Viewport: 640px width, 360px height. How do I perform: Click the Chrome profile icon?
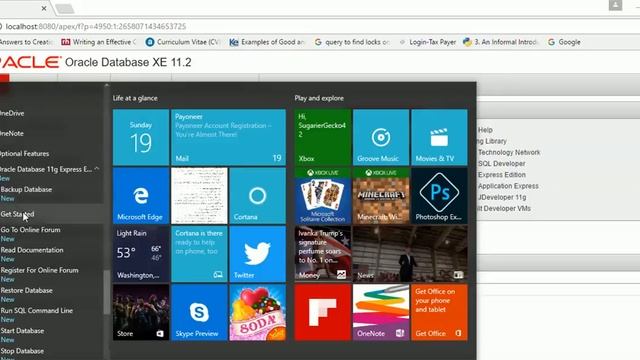615,5
